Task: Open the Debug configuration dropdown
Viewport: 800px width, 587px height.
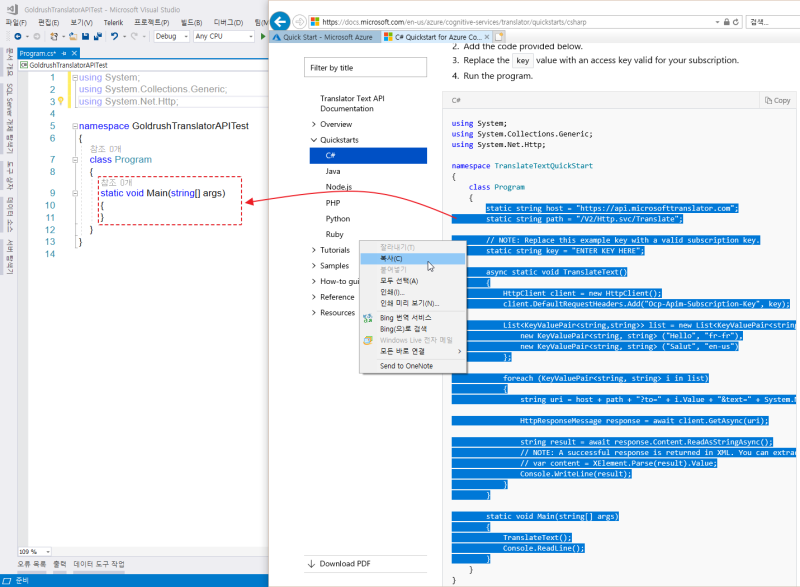Action: pyautogui.click(x=185, y=35)
